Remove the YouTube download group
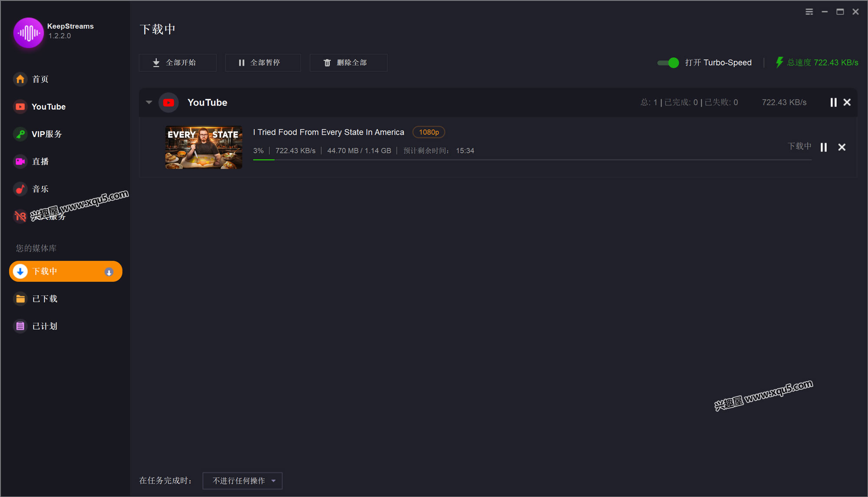Screen dimensions: 868x497 [847, 102]
